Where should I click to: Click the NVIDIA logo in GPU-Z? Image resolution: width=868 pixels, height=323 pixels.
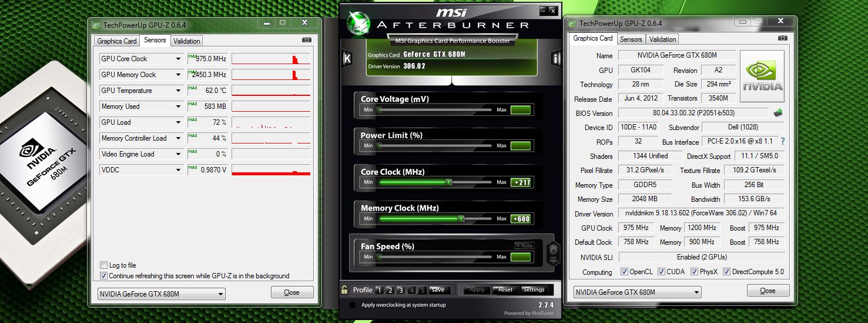click(762, 78)
